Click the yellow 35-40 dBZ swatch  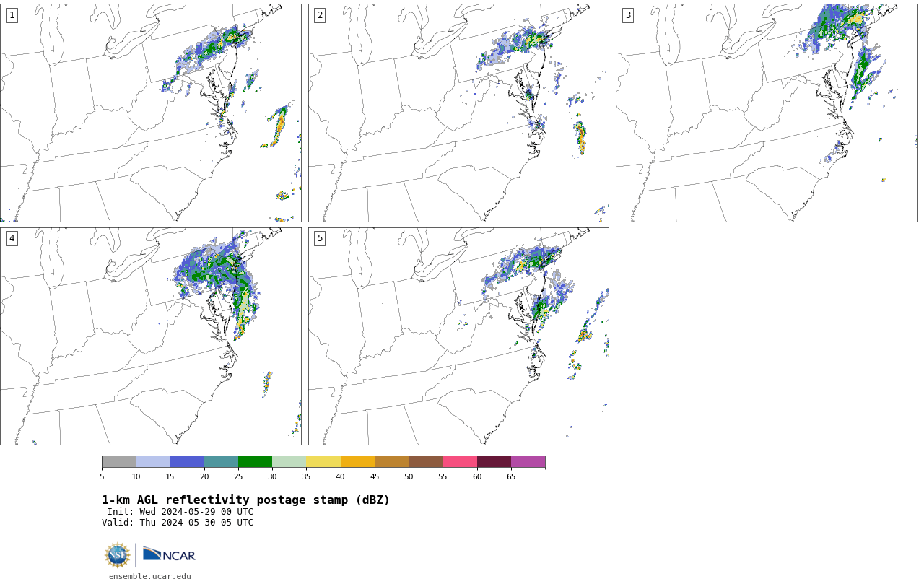[x=323, y=462]
